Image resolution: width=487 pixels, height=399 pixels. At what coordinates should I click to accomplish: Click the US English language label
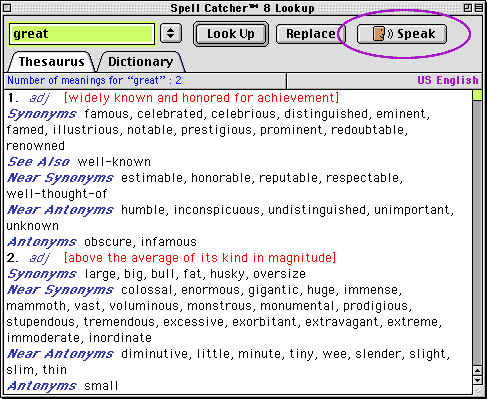coord(448,80)
